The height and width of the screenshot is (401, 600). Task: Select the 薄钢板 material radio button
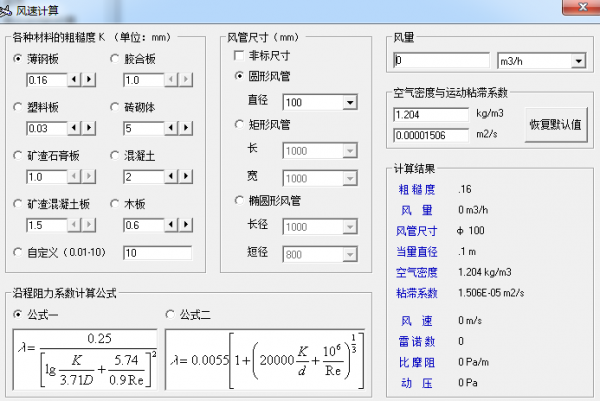tap(17, 59)
